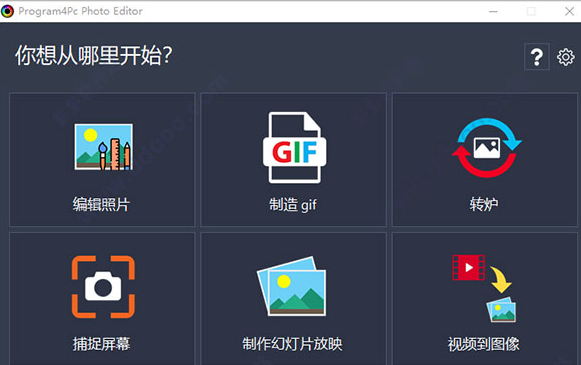
Task: Minimize the Photo Editor window
Action: pos(493,11)
